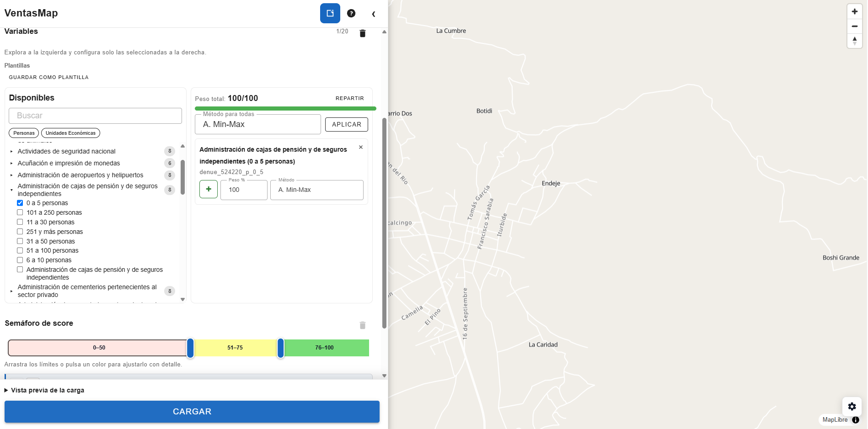868x429 pixels.
Task: Open map settings gear icon
Action: 852,406
